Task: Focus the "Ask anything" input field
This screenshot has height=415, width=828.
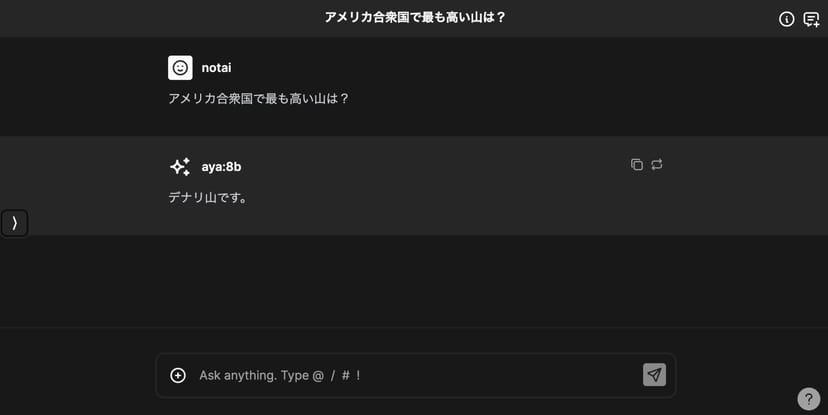Action: (x=410, y=375)
